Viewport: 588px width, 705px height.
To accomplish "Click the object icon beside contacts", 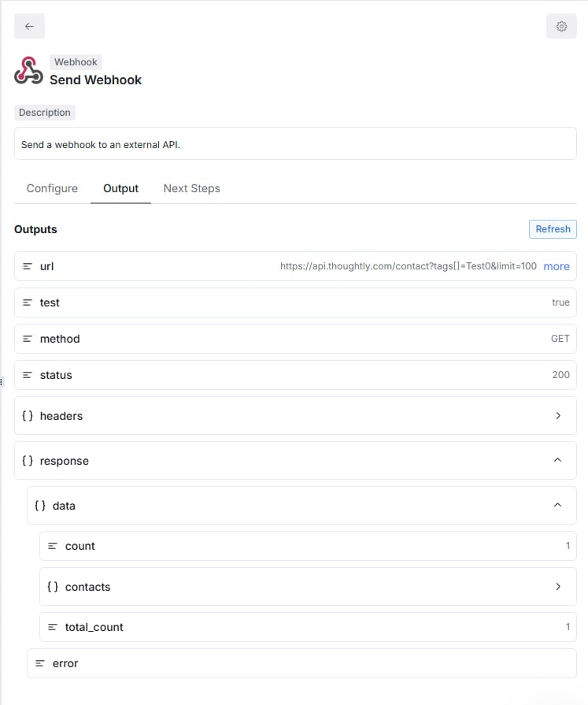I will point(53,586).
